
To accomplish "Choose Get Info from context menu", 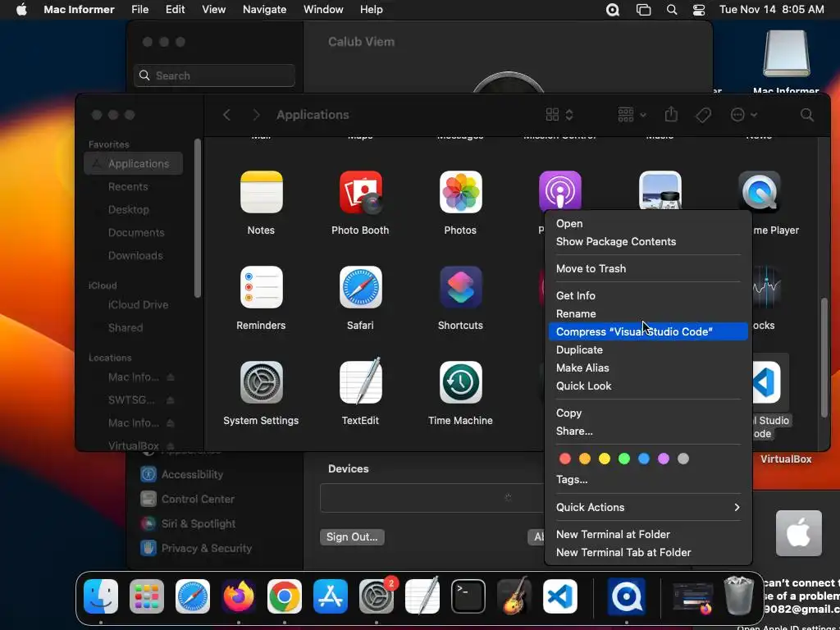I will [x=648, y=295].
